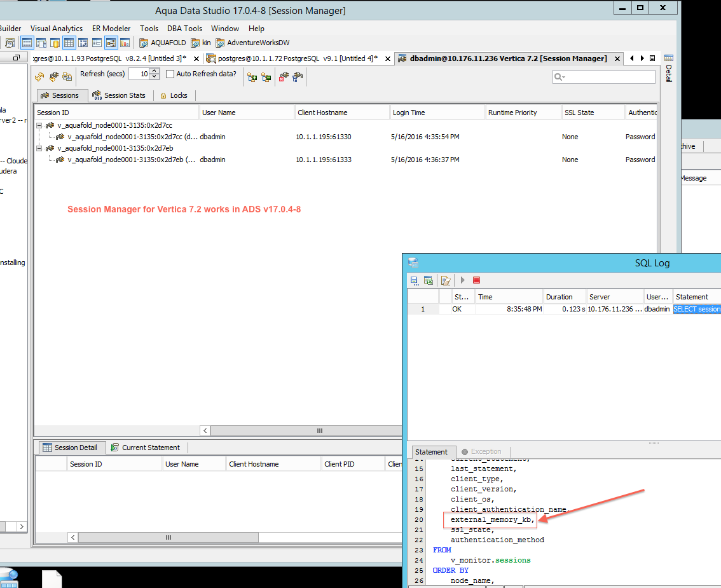721x588 pixels.
Task: Click the play button in SQL Log toolbar
Action: click(x=463, y=280)
